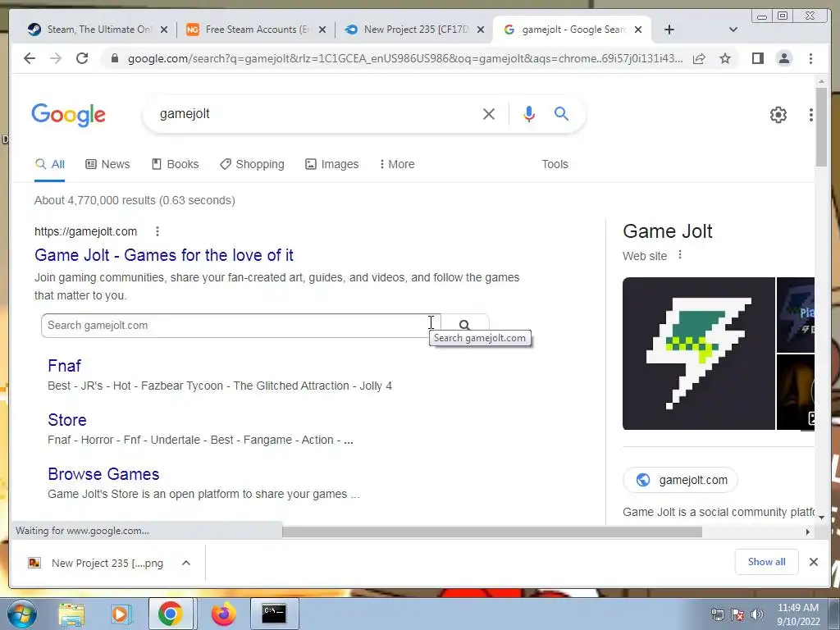Viewport: 840px width, 630px height.
Task: Select the Shopping results tab
Action: [252, 164]
